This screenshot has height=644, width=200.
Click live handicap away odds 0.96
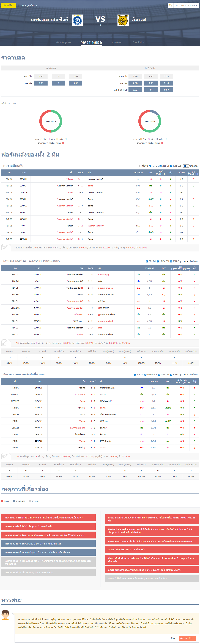(x=76, y=83)
